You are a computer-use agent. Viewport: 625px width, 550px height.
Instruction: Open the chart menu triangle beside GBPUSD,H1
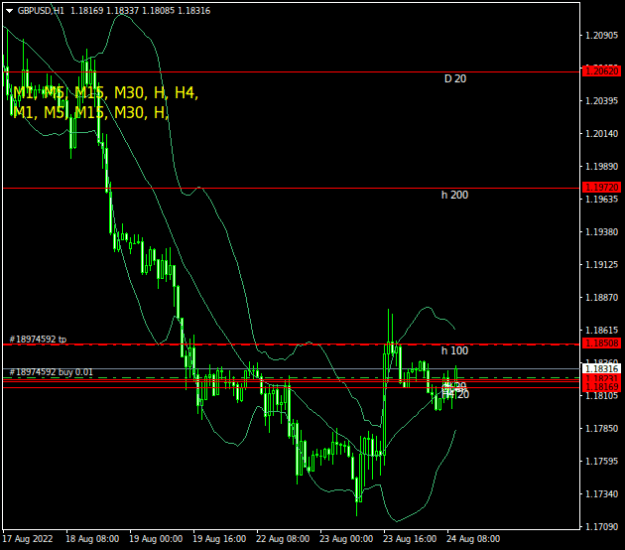click(x=9, y=11)
